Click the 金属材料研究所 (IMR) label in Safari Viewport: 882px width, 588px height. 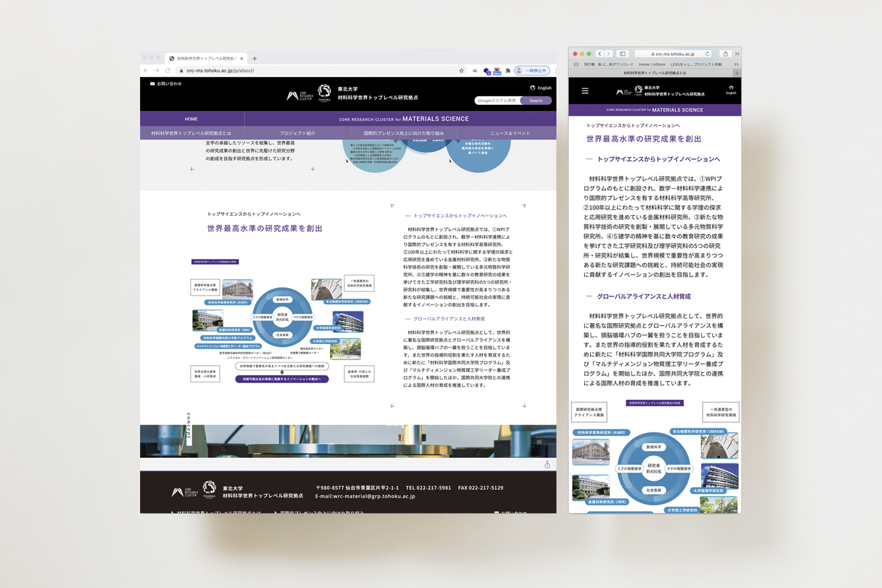(x=606, y=502)
